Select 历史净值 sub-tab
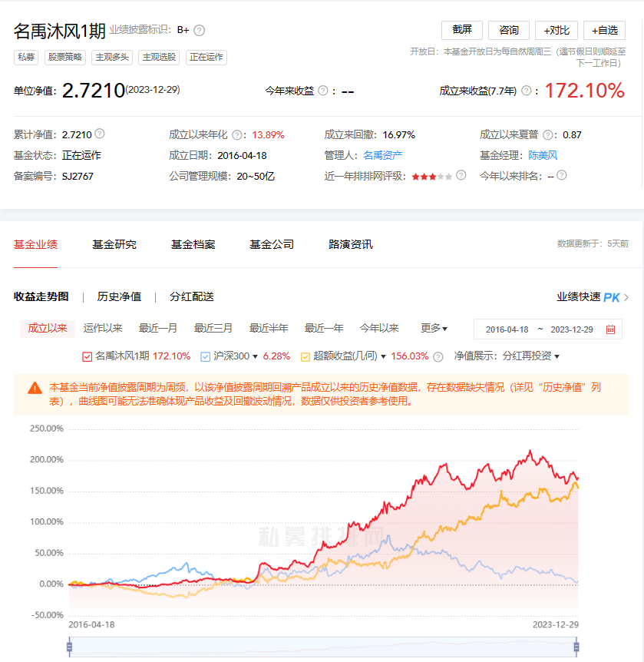Image resolution: width=644 pixels, height=662 pixels. click(119, 296)
